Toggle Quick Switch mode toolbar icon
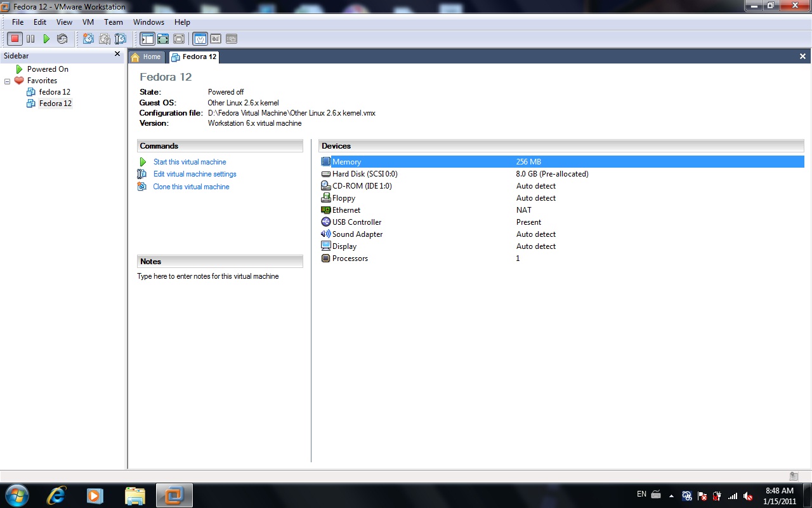Viewport: 812px width, 508px height. click(163, 39)
